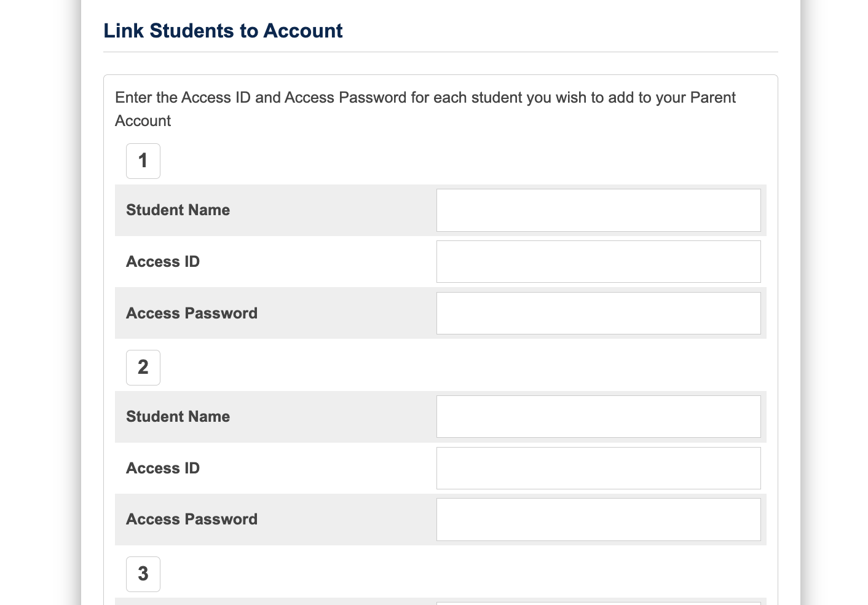868x605 pixels.
Task: Click the "Link Students to Account" heading
Action: (223, 31)
